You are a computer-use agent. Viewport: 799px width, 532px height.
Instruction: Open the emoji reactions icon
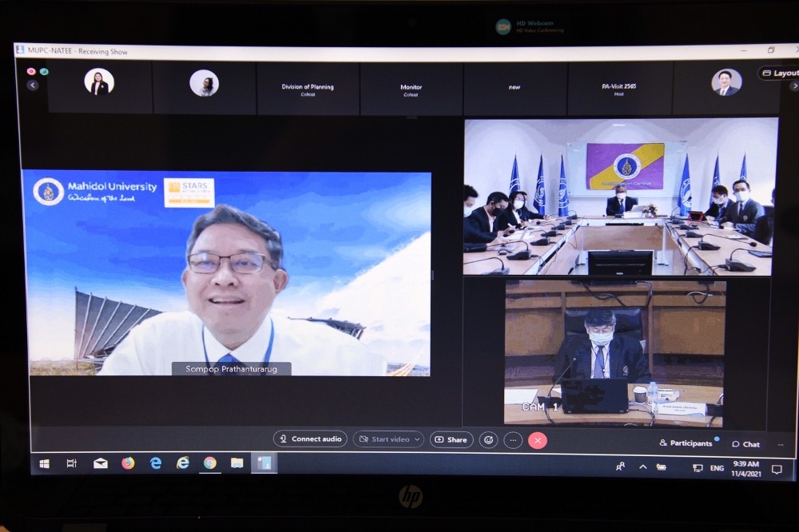click(488, 439)
